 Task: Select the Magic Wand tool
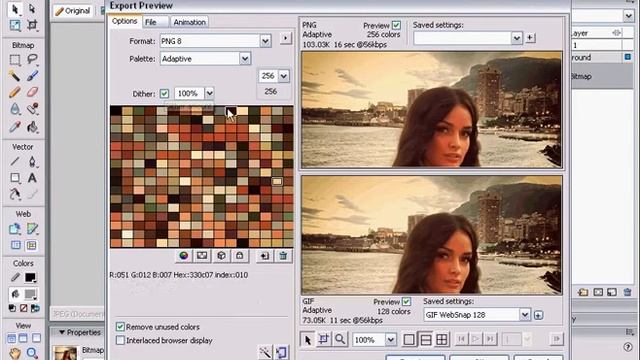(15, 76)
